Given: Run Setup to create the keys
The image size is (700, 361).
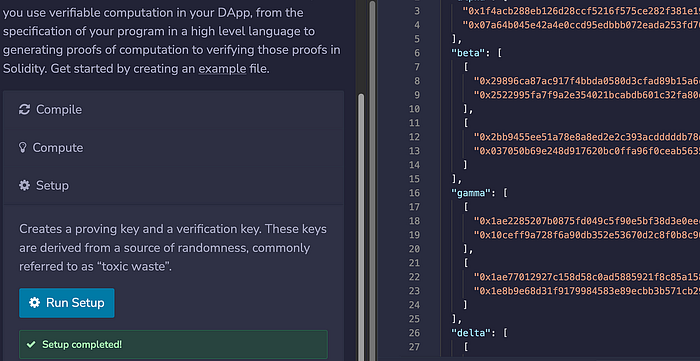Looking at the screenshot, I should tap(67, 303).
